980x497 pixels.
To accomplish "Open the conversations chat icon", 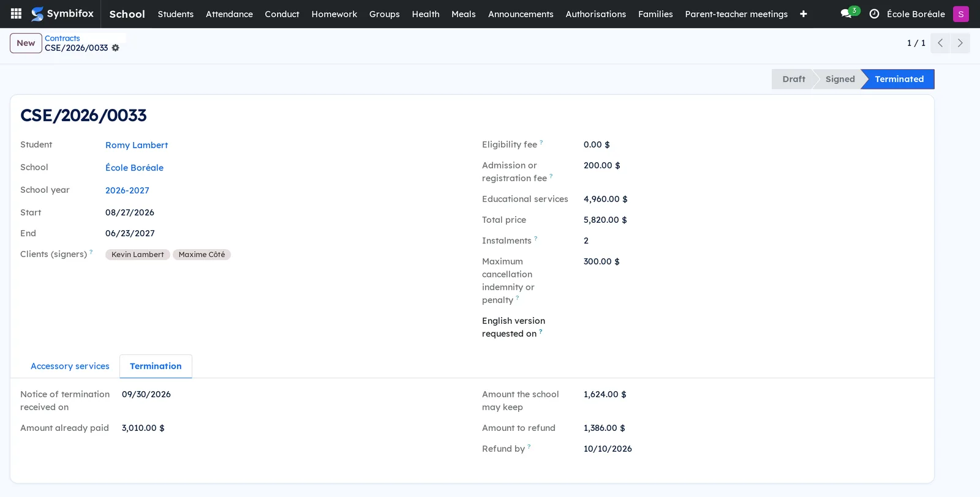I will (x=846, y=13).
